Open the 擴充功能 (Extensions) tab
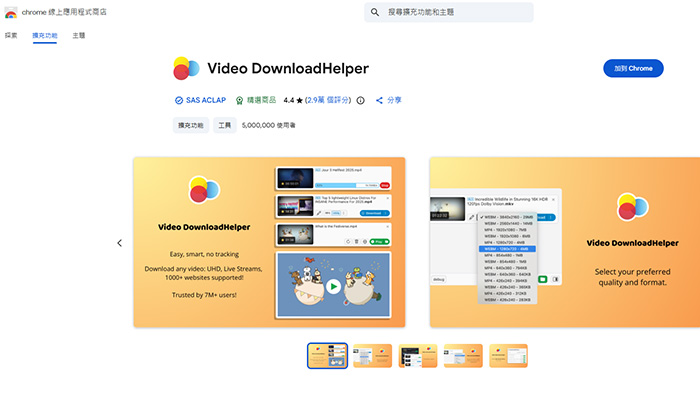The image size is (700, 398). pos(45,35)
